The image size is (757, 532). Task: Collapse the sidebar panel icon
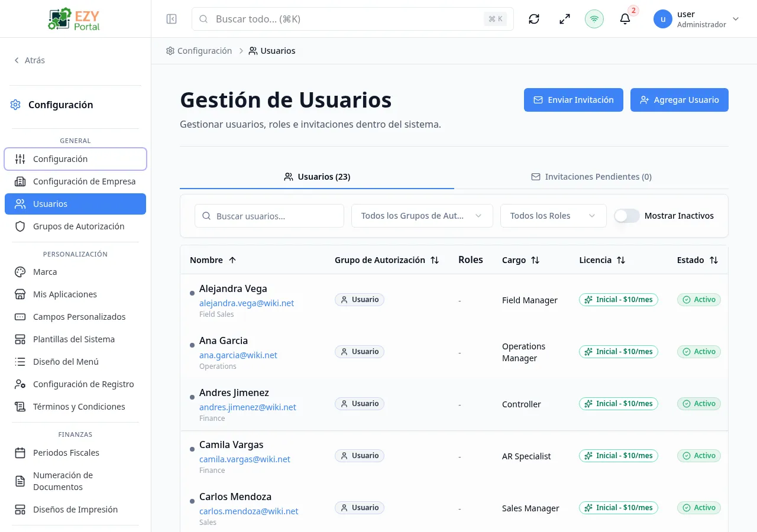coord(172,19)
